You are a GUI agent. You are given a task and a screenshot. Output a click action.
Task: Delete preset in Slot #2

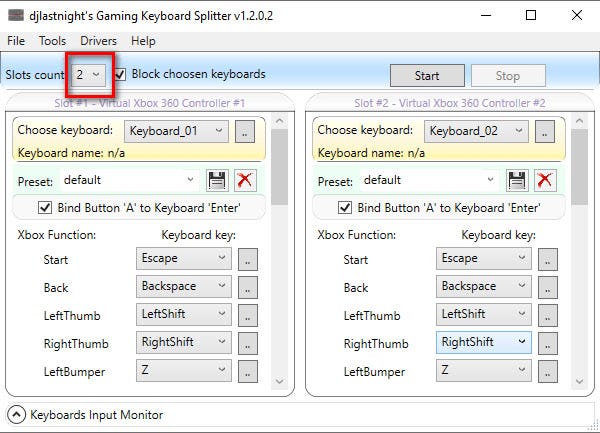click(x=545, y=181)
